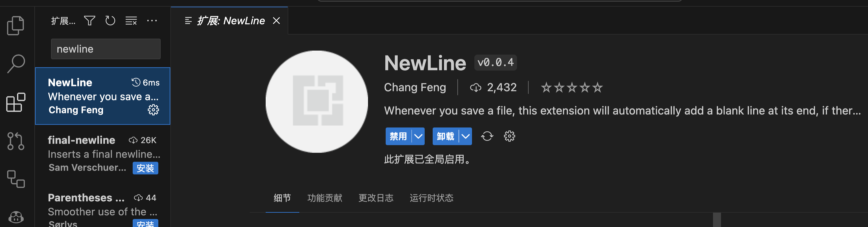Toggle auto-update sync icon for NewLine
The image size is (868, 227).
coord(487,136)
